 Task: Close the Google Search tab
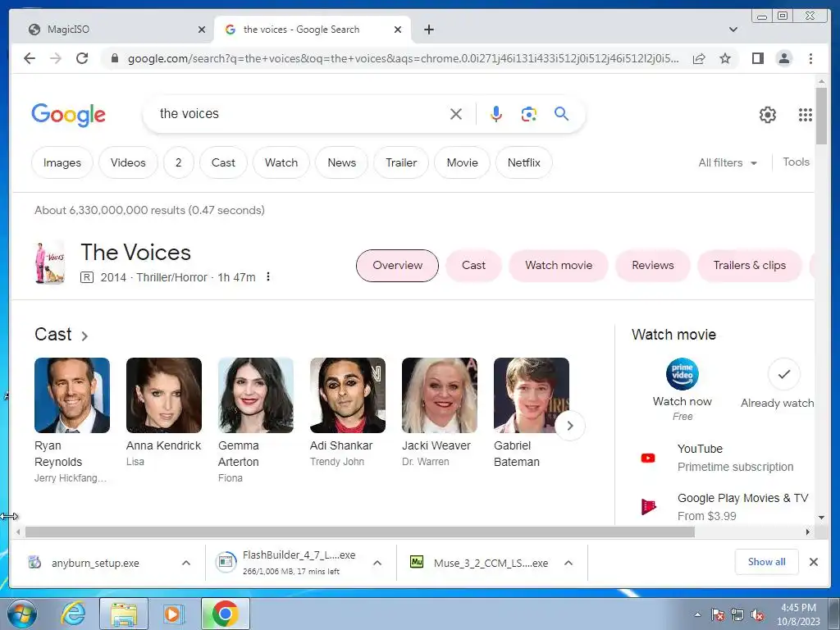[x=398, y=30]
